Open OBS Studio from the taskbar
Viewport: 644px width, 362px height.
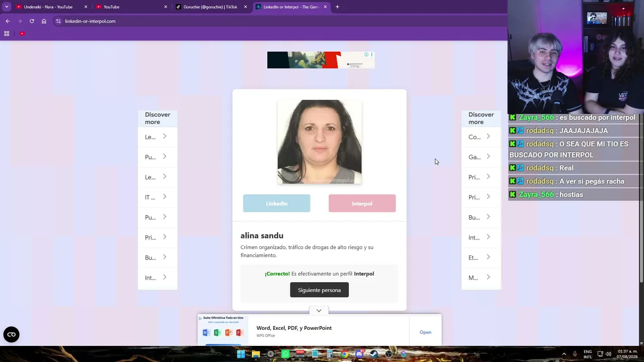click(388, 354)
